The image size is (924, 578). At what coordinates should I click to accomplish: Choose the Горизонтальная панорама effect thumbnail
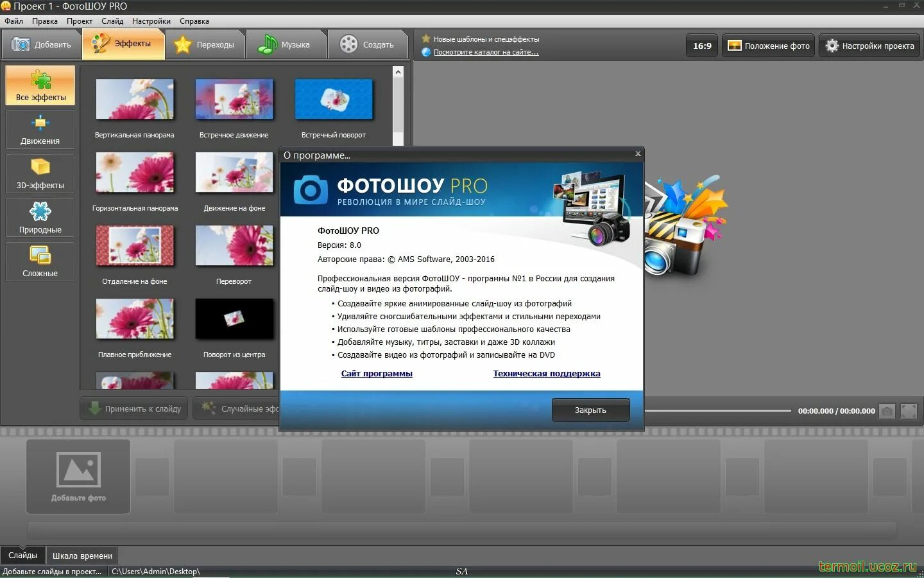135,172
